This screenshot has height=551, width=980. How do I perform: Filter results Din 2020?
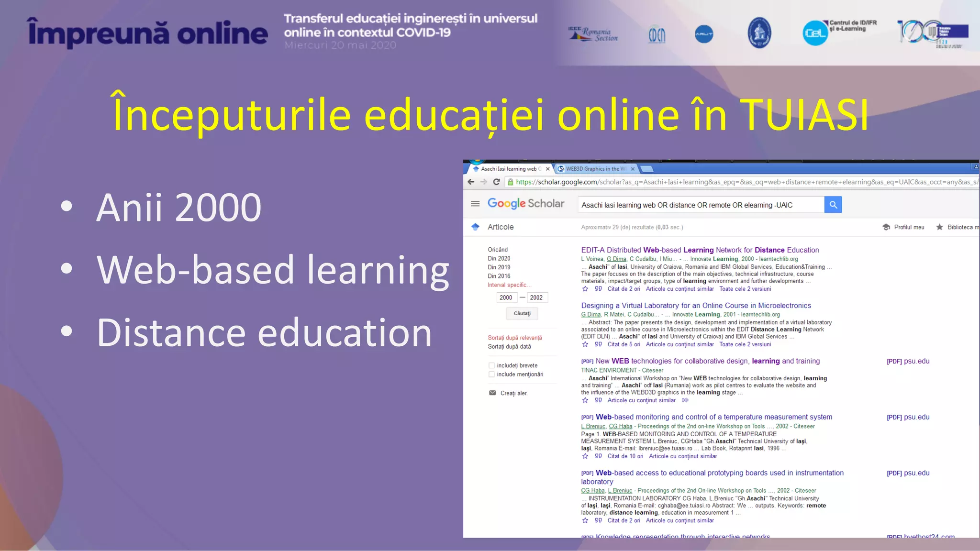point(499,258)
